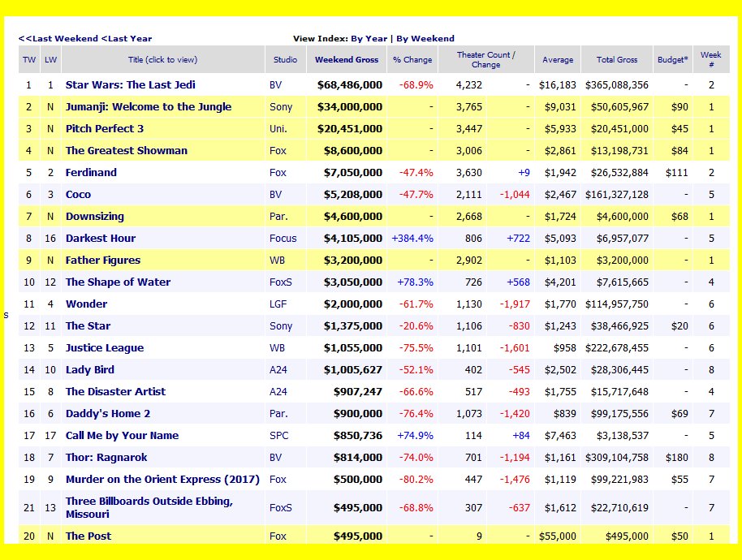
Task: Select the $55,000 average for The Post
Action: 558,536
